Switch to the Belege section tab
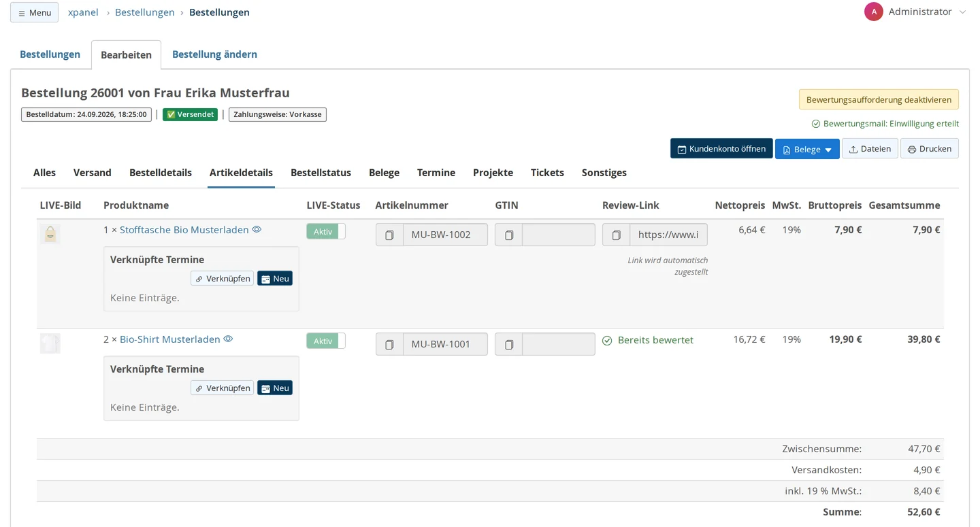The image size is (980, 527). click(x=384, y=173)
